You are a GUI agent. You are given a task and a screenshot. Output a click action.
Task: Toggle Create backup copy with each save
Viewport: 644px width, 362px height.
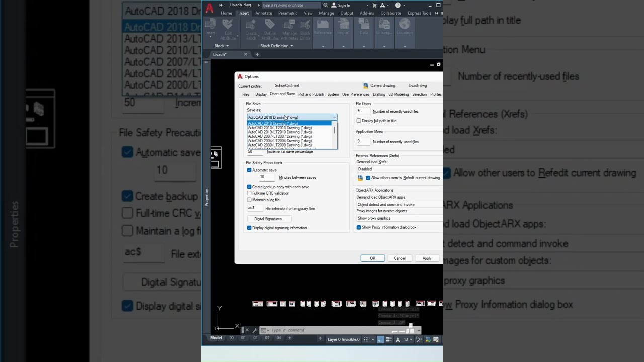click(x=249, y=187)
